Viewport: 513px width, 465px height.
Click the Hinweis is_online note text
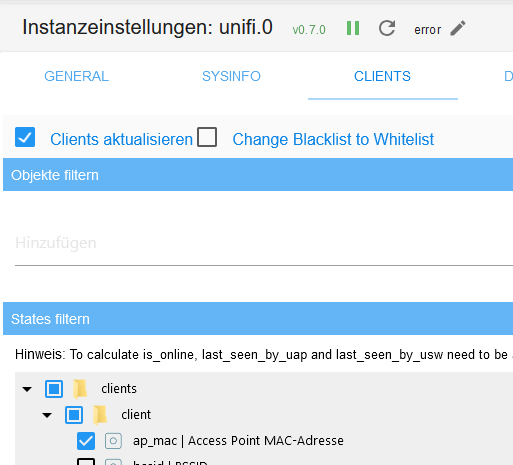[263, 355]
